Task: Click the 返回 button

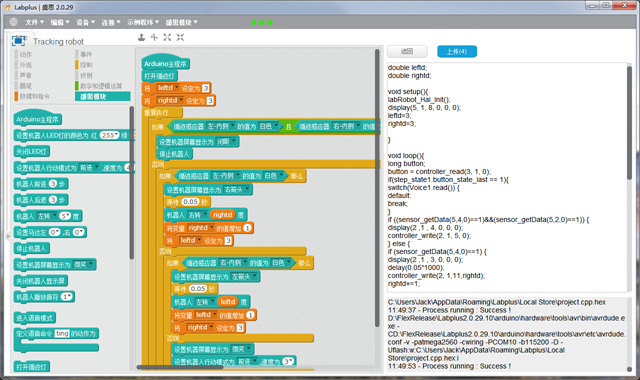Action: pos(407,51)
